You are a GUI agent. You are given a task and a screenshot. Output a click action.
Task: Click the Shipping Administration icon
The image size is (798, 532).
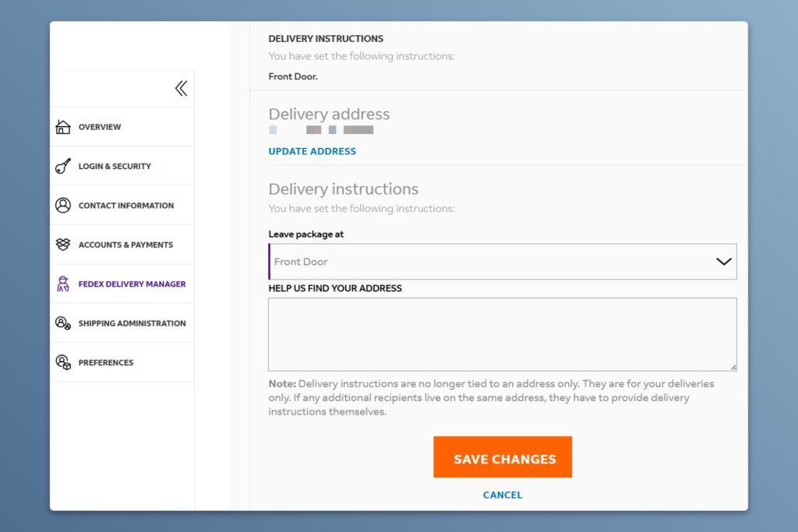[63, 323]
